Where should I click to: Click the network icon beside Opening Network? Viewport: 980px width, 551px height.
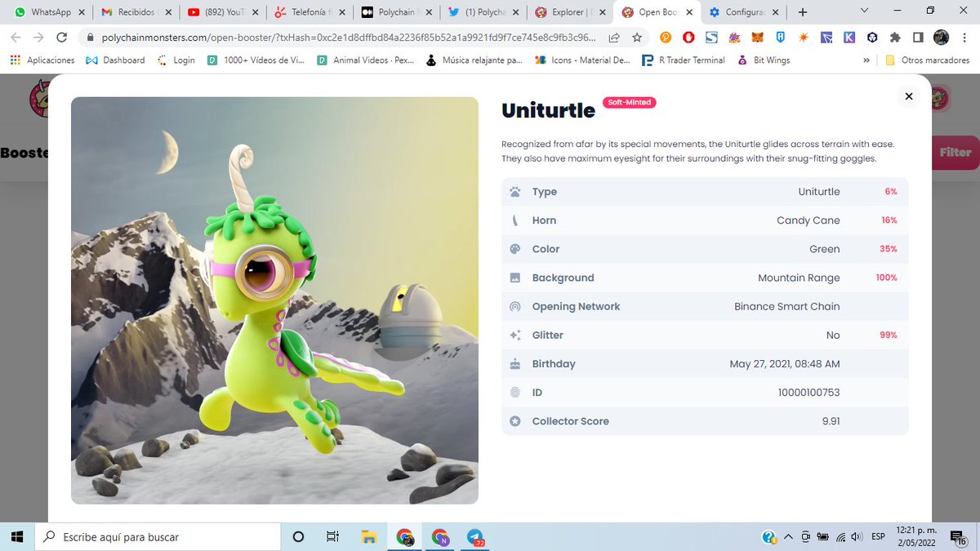515,306
